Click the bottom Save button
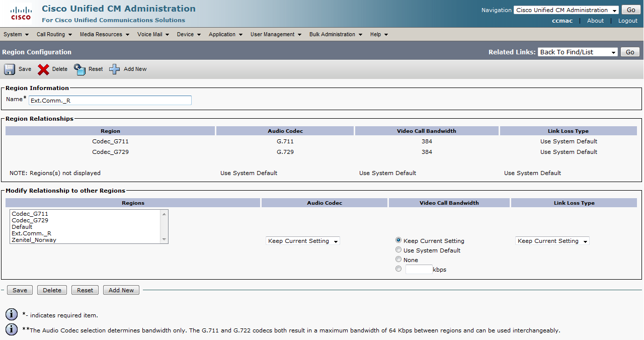 coord(20,290)
